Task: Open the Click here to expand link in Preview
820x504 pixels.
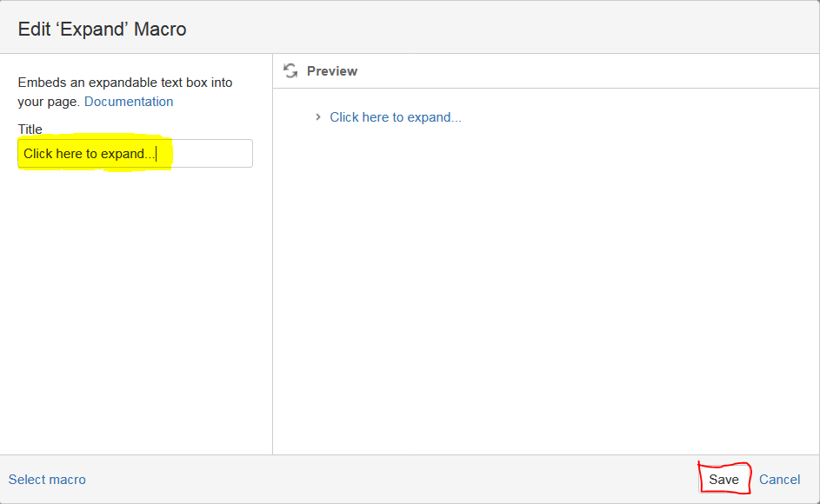Action: tap(396, 117)
